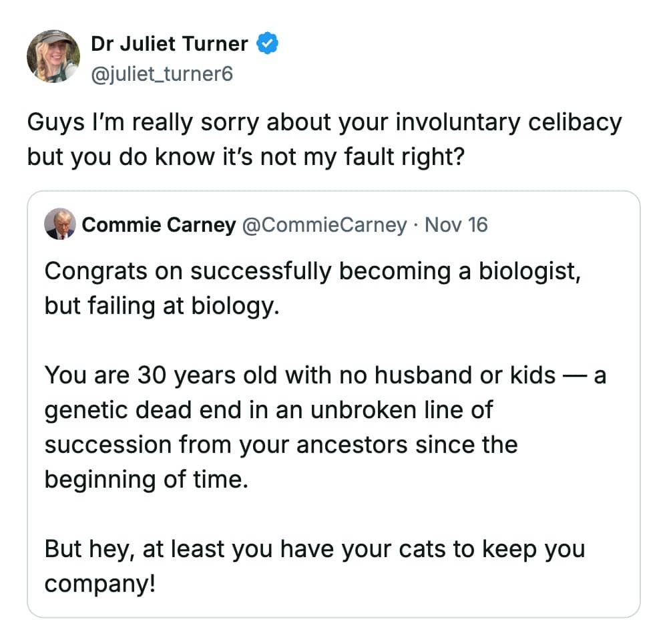Visit the @juliet_turner6 handle link

(161, 73)
